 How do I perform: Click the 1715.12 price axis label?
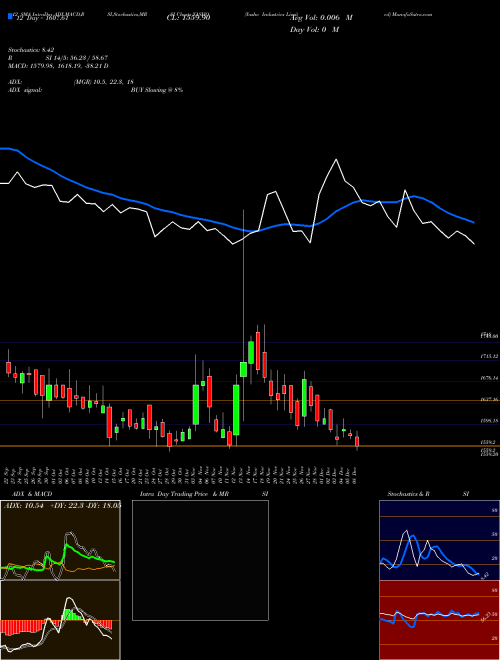tap(489, 356)
